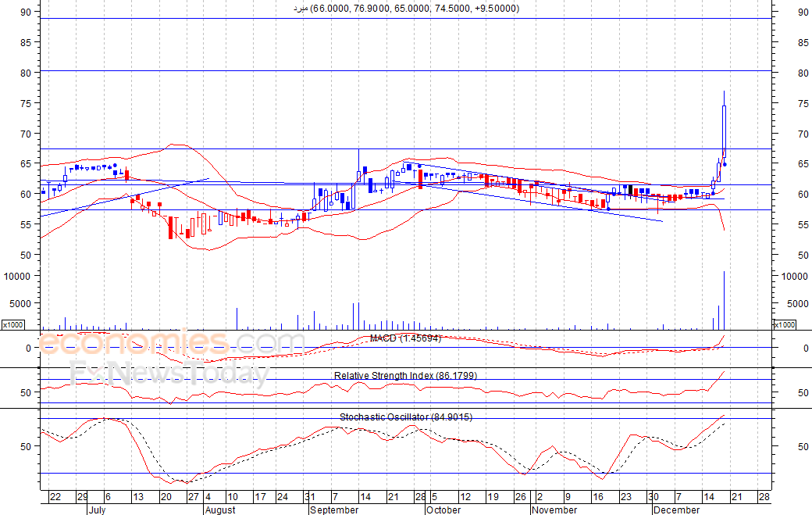
Task: Click the September 7 date label
Action: click(x=335, y=497)
